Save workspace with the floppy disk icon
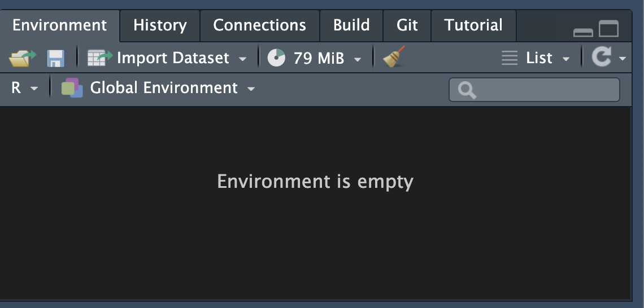Viewport: 644px width, 308px height. pyautogui.click(x=55, y=58)
